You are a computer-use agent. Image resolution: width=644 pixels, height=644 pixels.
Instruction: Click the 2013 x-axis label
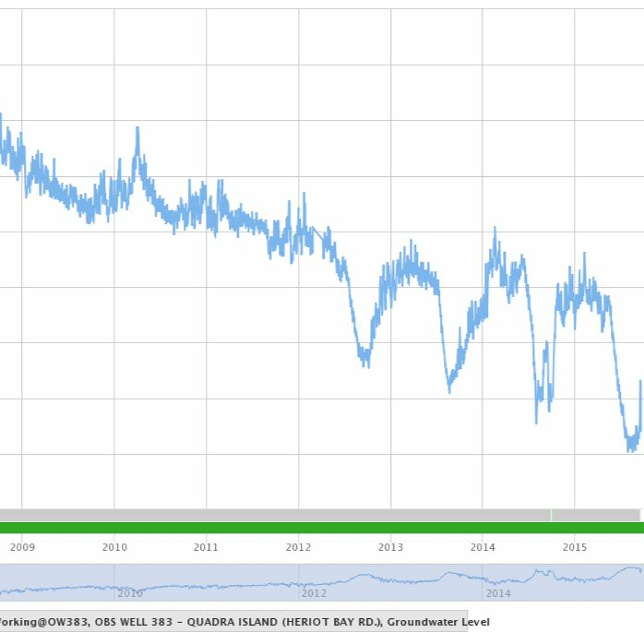coord(391,547)
